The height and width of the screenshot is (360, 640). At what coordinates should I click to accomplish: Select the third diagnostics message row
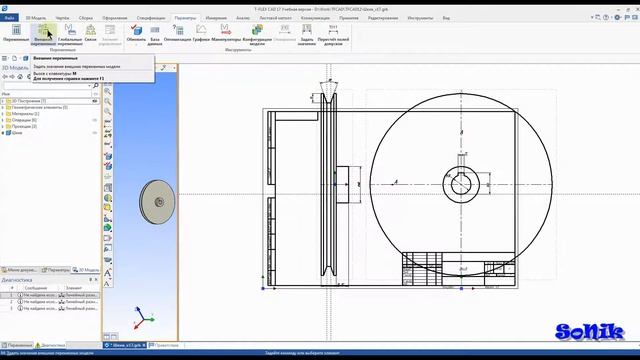pos(50,308)
